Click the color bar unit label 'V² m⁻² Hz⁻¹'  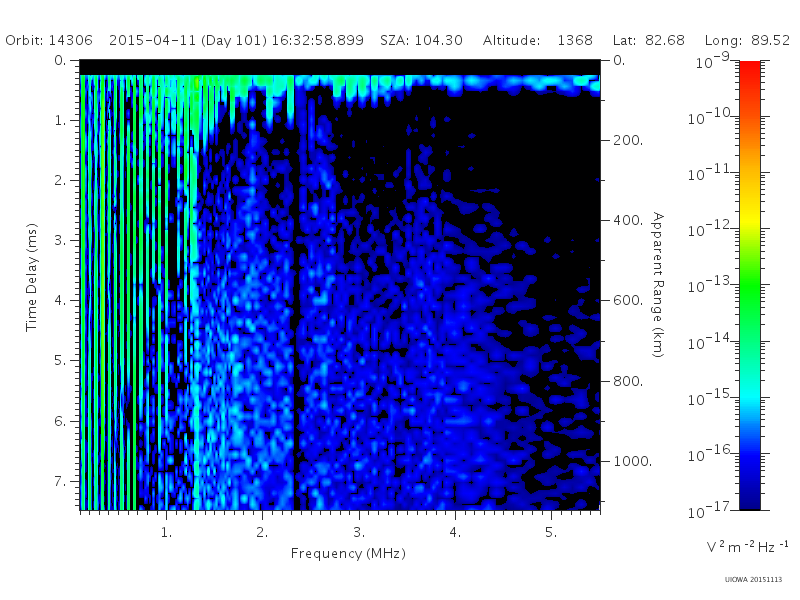[747, 547]
